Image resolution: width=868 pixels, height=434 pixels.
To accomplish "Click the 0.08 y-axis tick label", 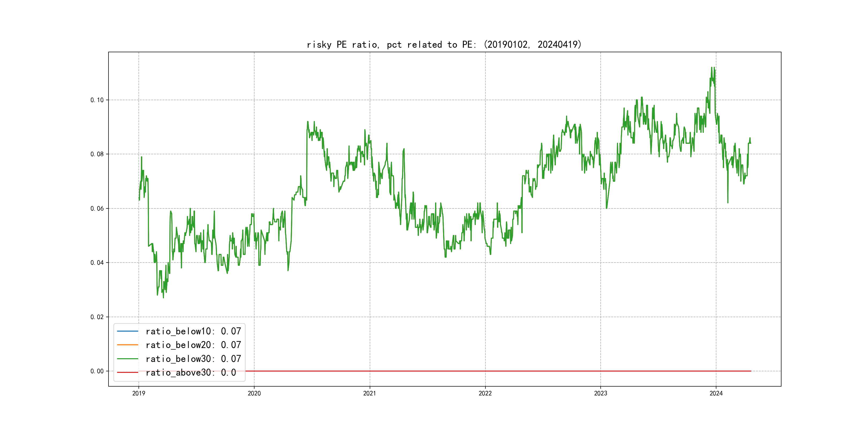I will tap(97, 154).
